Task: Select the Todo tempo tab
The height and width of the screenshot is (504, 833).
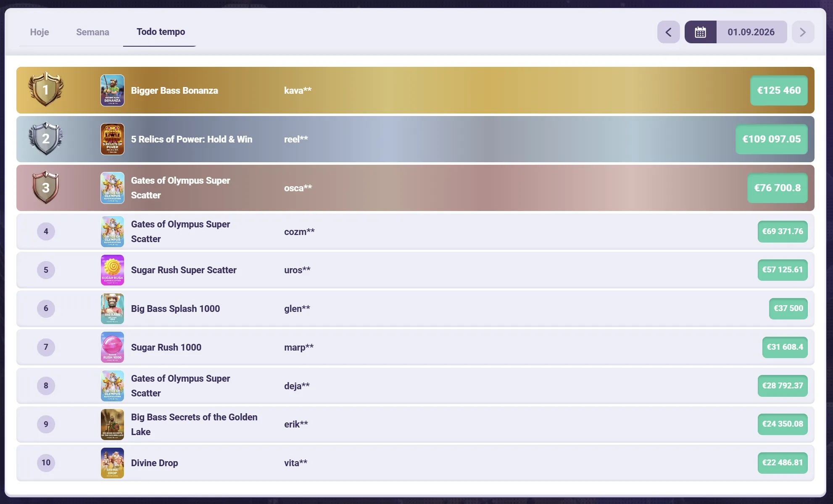Action: point(161,32)
